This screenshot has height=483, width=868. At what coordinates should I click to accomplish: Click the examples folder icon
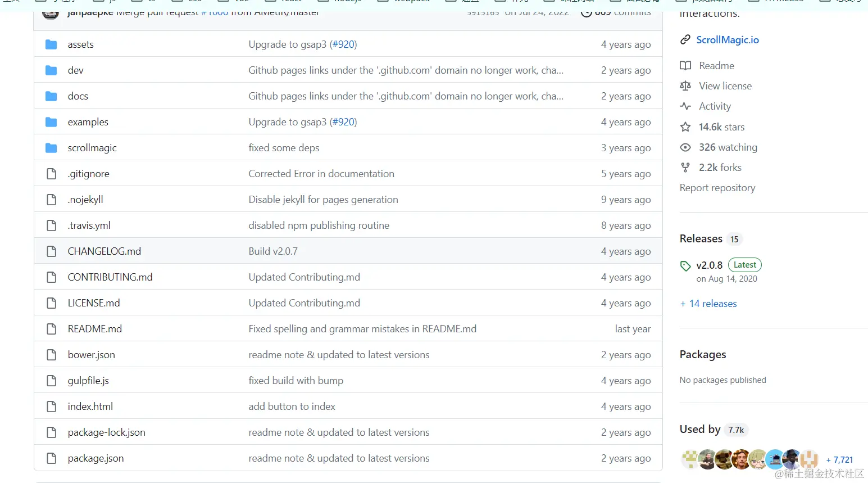(51, 122)
